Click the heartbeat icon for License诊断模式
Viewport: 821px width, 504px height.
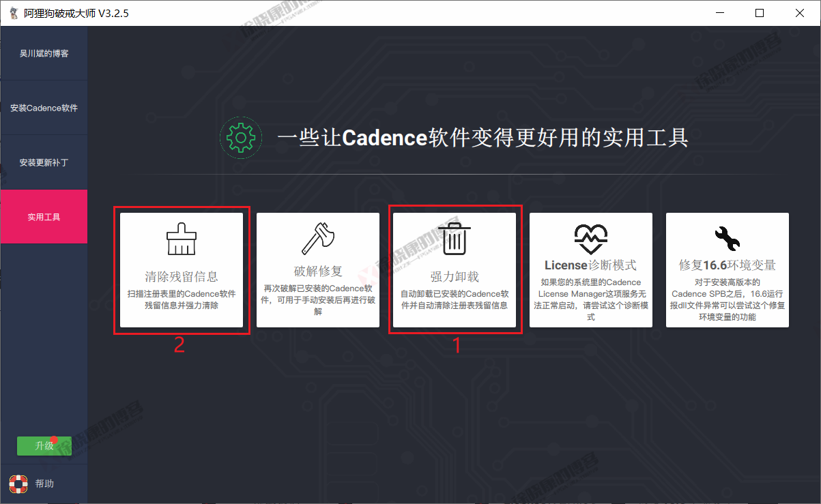click(x=590, y=239)
